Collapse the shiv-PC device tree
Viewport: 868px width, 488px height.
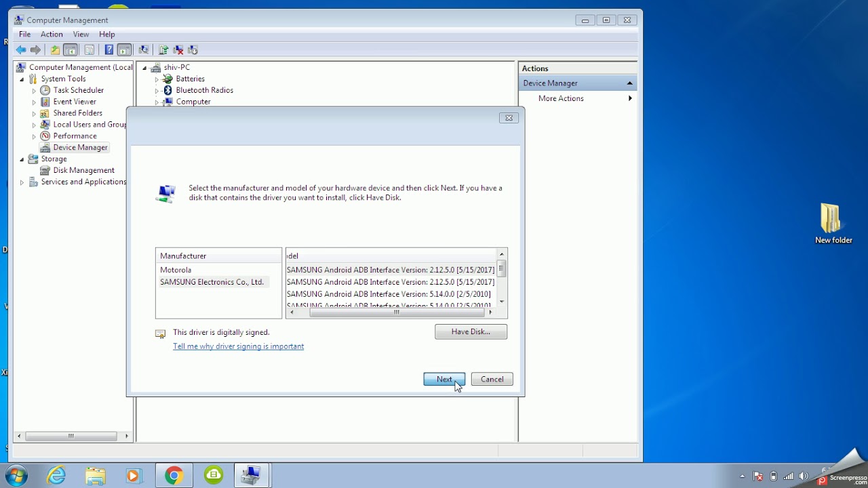click(144, 68)
